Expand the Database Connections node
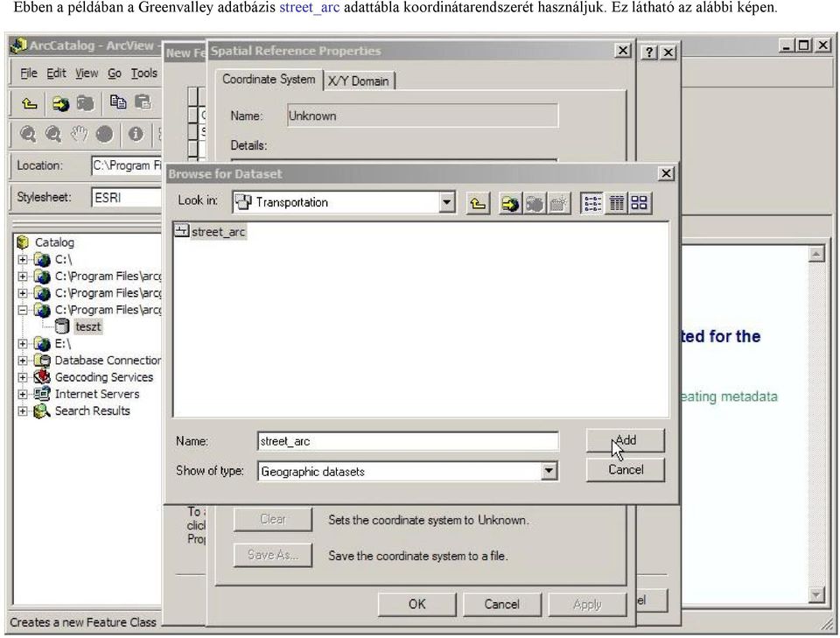840x638 pixels. tap(23, 360)
